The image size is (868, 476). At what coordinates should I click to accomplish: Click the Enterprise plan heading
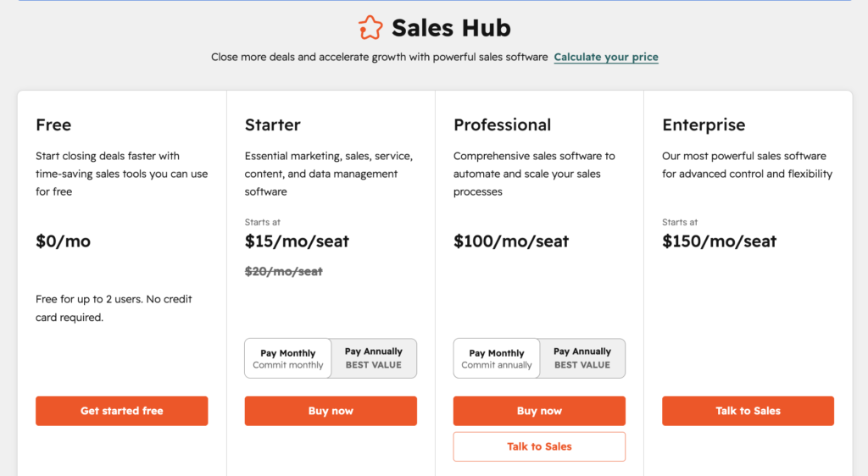click(x=704, y=125)
